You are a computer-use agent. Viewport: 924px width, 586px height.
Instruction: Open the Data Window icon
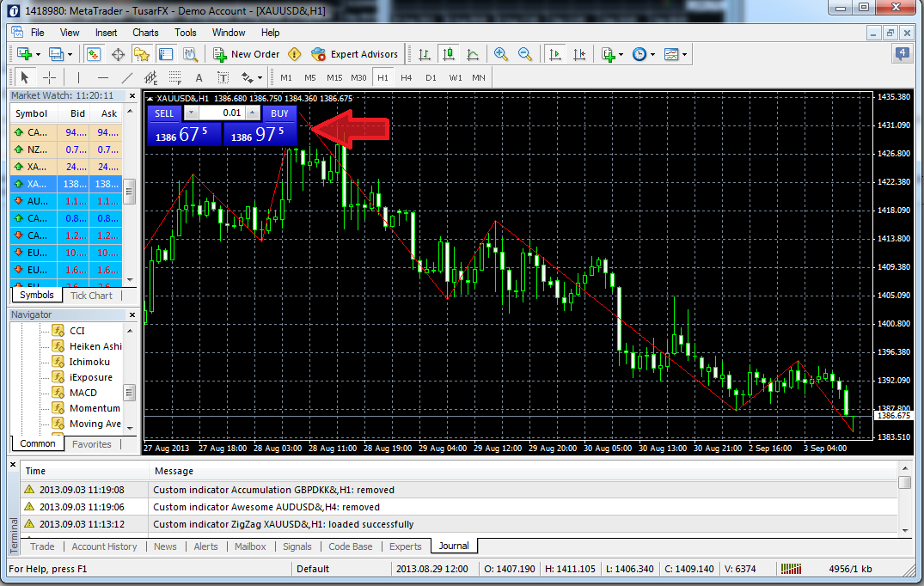[118, 54]
